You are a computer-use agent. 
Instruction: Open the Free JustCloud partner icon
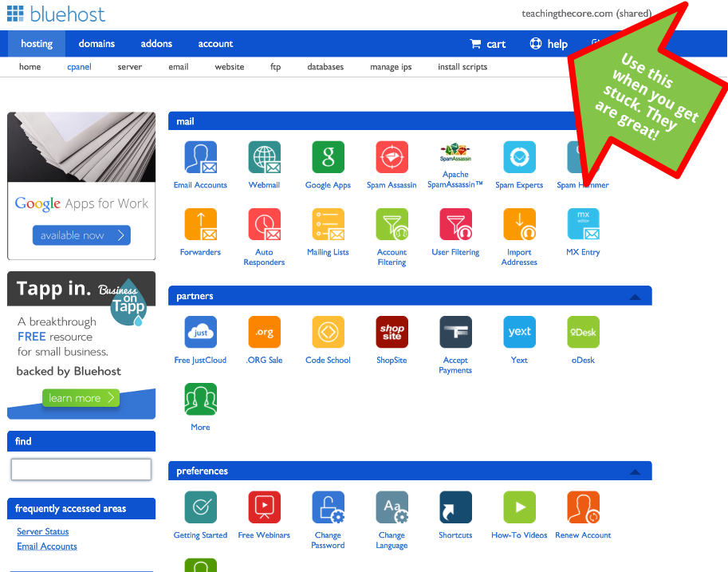(x=201, y=332)
